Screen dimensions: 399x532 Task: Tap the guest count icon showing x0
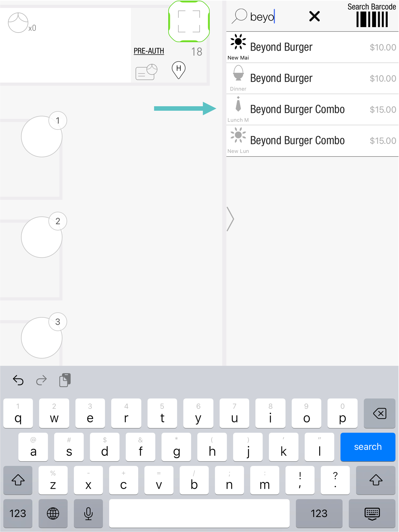tap(19, 23)
